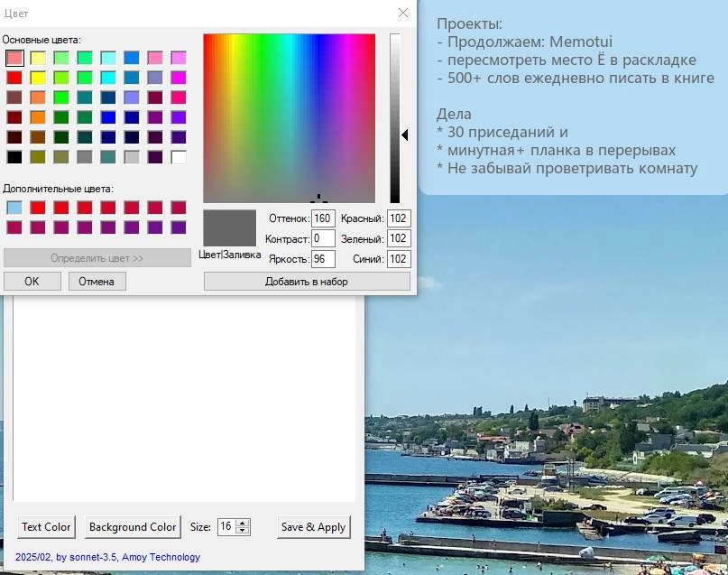Click note line '30 приседаний и'
Screen dimensions: 728x575
point(502,133)
